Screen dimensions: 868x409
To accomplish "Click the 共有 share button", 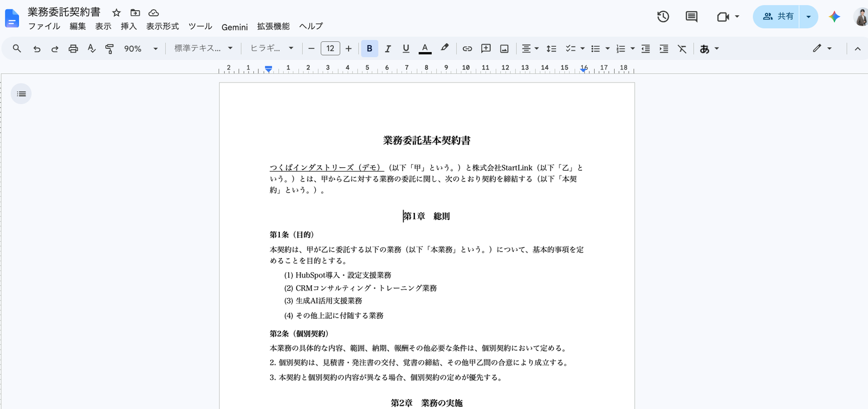I will [776, 17].
